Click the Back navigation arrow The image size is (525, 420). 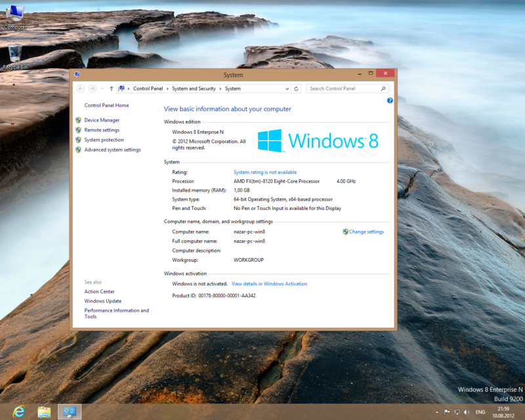click(x=81, y=89)
